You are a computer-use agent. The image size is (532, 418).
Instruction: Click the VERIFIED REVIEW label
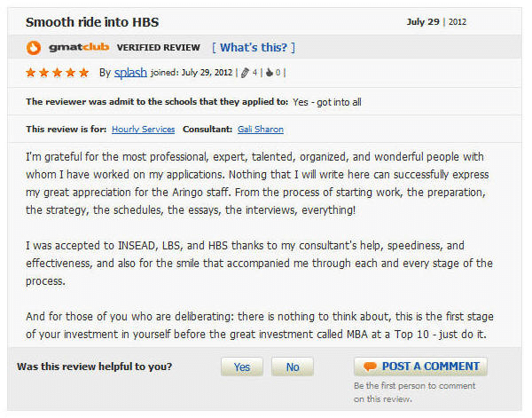159,48
